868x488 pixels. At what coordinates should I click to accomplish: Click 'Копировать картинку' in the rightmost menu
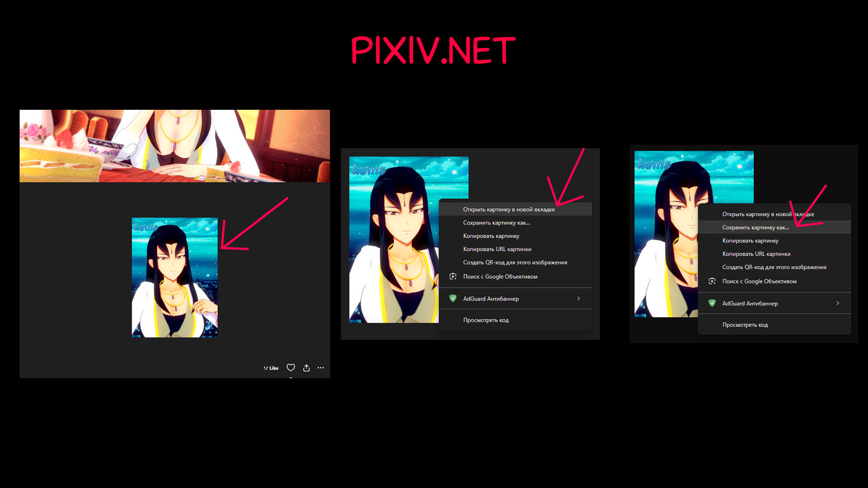(750, 240)
